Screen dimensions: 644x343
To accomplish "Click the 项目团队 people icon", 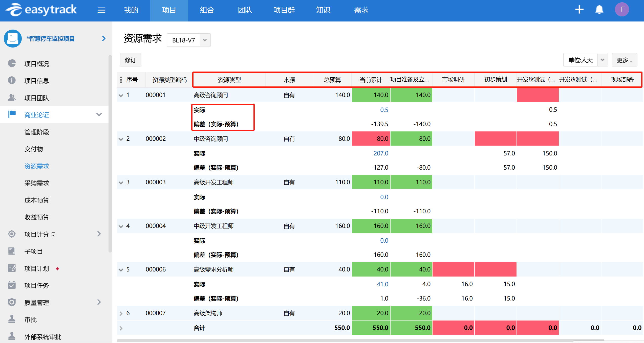I will 12,98.
